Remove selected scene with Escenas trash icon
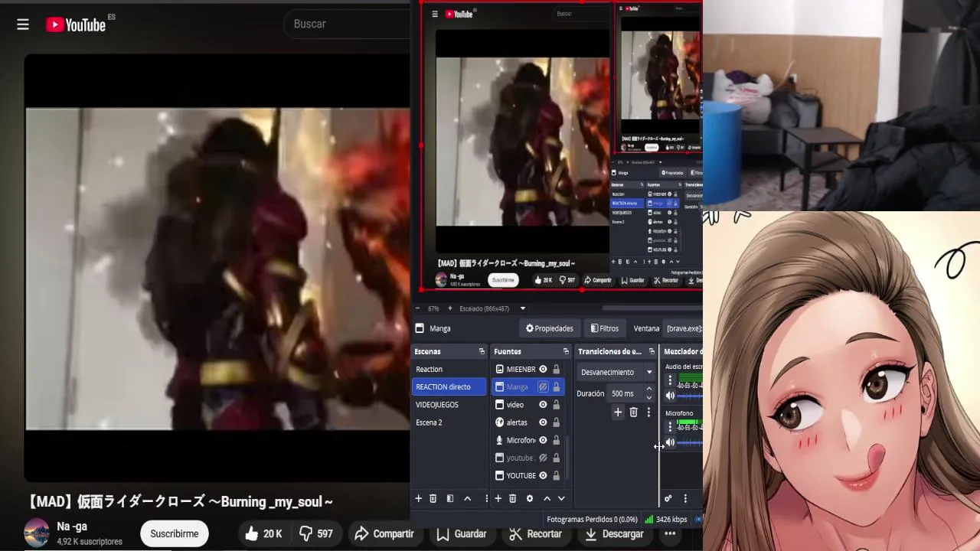The image size is (980, 551). click(x=433, y=498)
